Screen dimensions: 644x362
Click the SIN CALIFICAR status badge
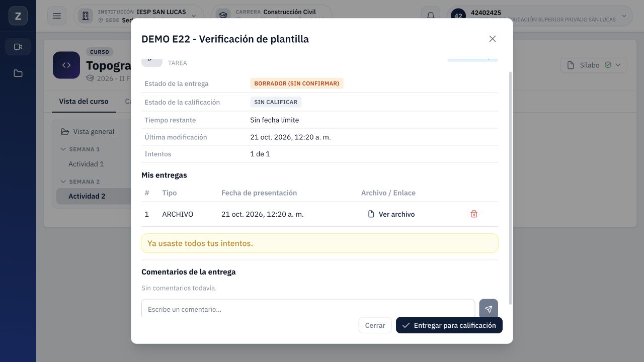pos(276,102)
